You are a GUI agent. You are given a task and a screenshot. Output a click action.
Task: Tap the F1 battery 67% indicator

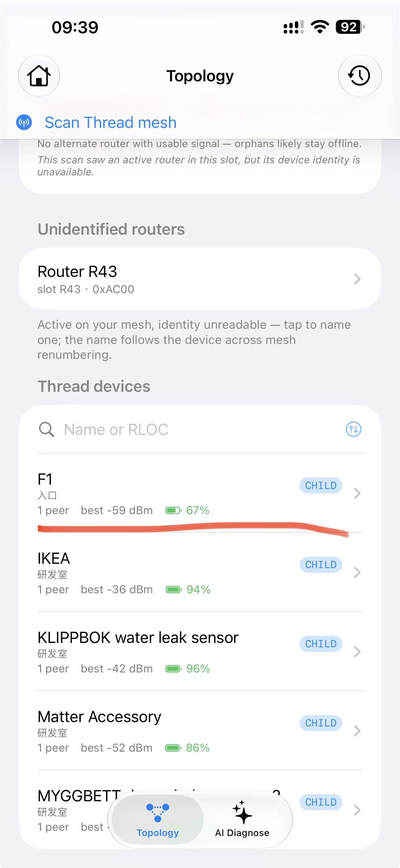188,510
